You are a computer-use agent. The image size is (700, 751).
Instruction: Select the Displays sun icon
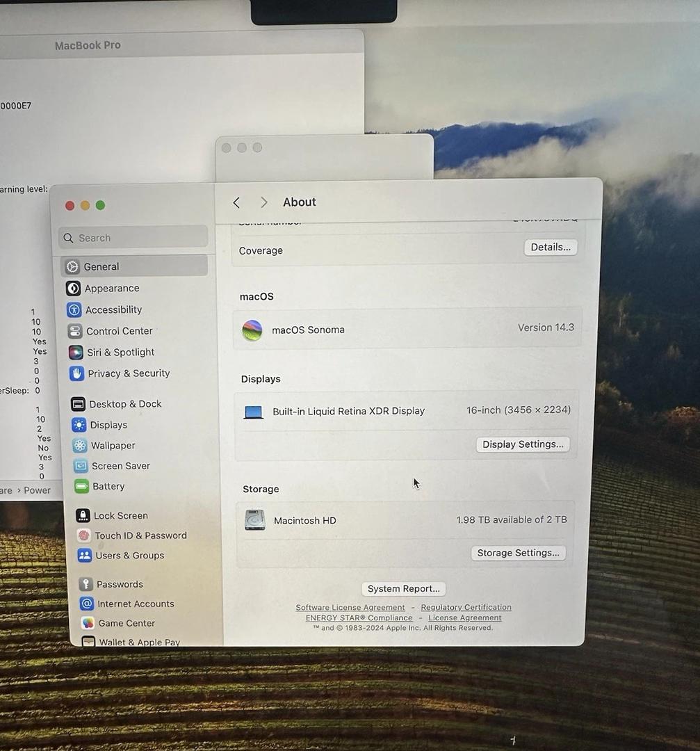79,425
